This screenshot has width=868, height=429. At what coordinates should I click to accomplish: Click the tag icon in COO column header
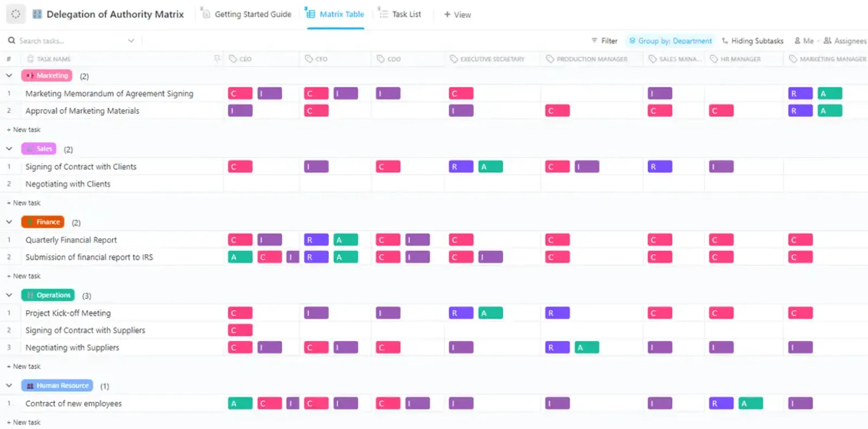[381, 59]
